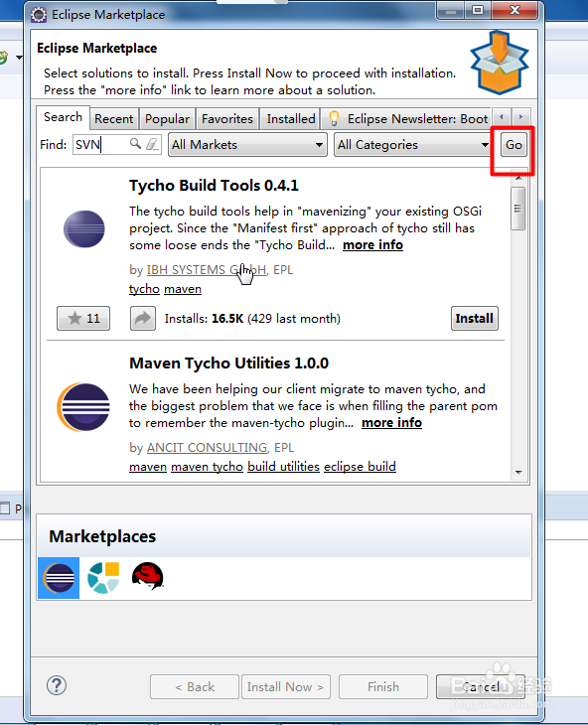The image size is (588, 725).
Task: Click the maven tycho tag link
Action: (208, 467)
